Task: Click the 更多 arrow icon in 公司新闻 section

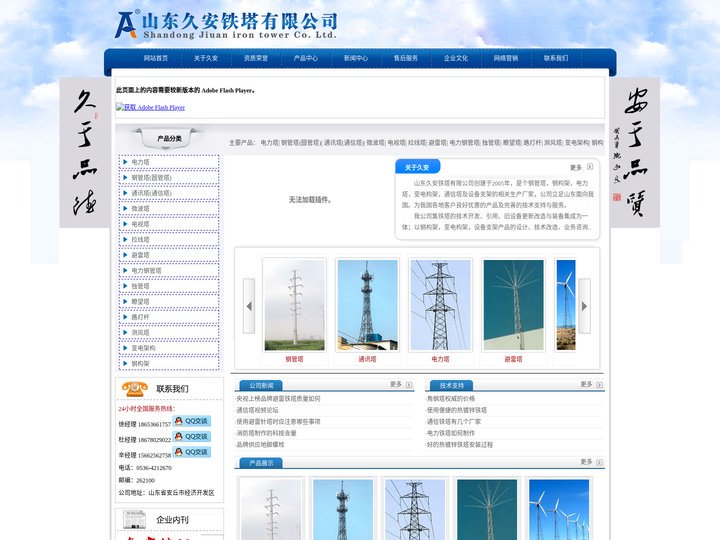Action: 409,385
